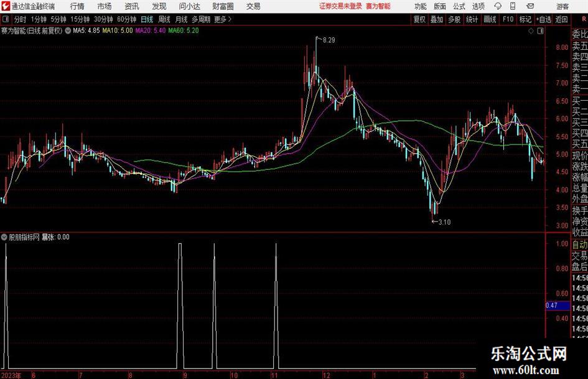Click the MA5: 4.85 indicator value
This screenshot has width=588, height=379.
(x=86, y=30)
